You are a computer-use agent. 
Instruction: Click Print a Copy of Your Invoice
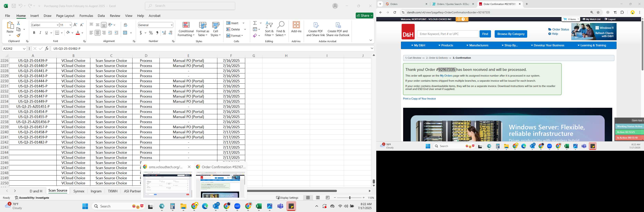click(419, 99)
